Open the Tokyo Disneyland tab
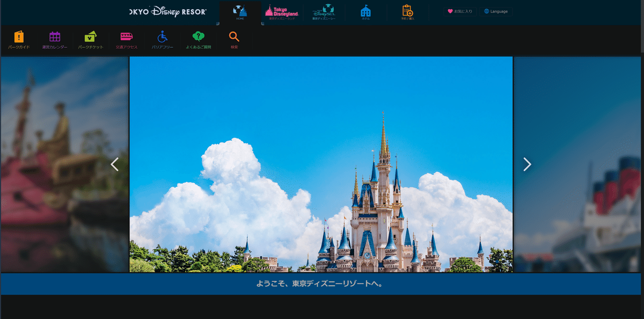The height and width of the screenshot is (319, 644). [282, 13]
